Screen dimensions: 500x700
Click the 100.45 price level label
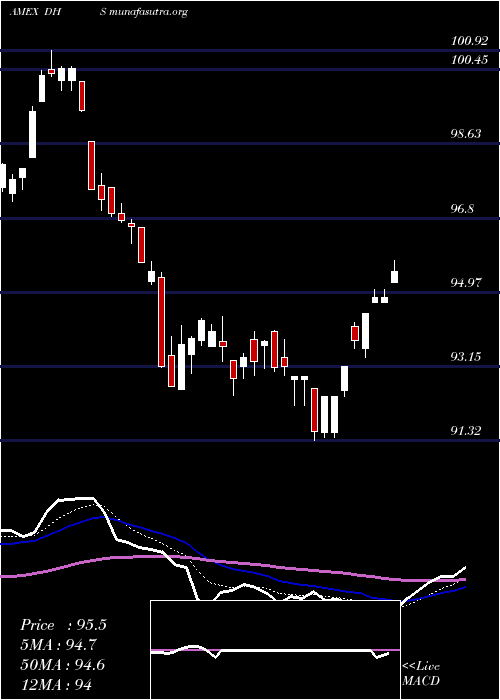coord(470,59)
